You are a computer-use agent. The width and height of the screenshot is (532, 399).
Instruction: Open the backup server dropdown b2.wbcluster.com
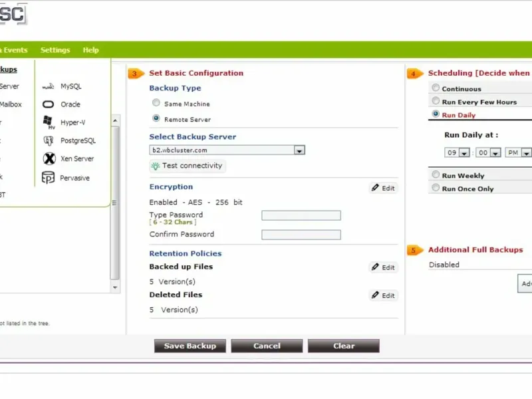point(227,150)
